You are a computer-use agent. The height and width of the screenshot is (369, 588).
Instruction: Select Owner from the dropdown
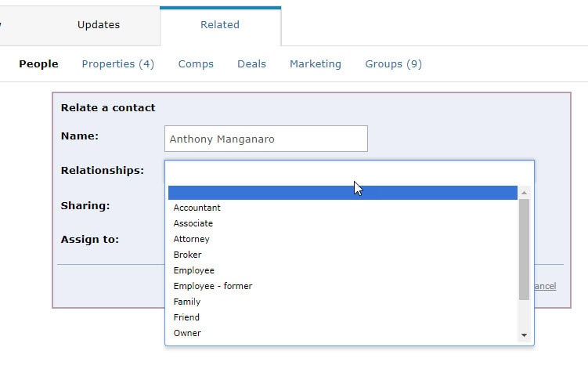343,333
